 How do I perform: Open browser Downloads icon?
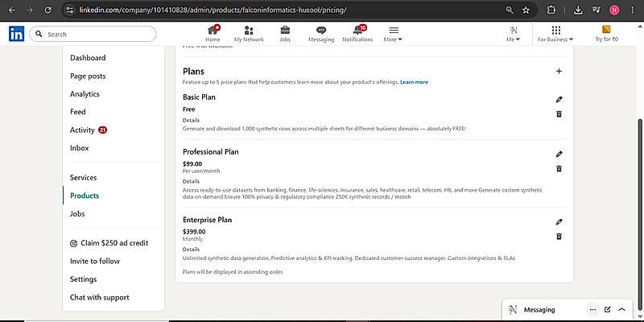(x=578, y=10)
